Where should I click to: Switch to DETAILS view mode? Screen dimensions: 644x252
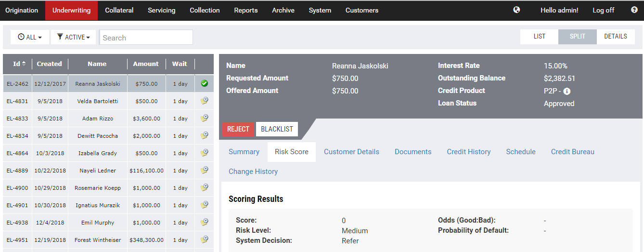[x=615, y=37]
